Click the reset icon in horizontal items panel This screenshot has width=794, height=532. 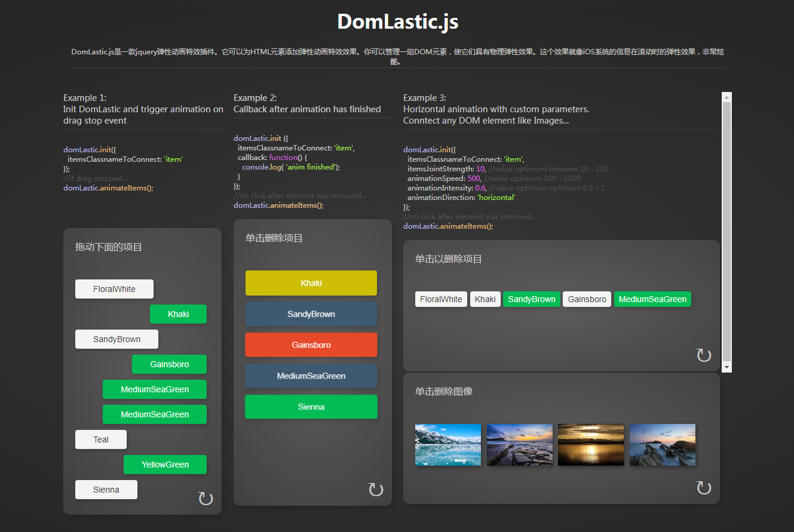pyautogui.click(x=704, y=355)
